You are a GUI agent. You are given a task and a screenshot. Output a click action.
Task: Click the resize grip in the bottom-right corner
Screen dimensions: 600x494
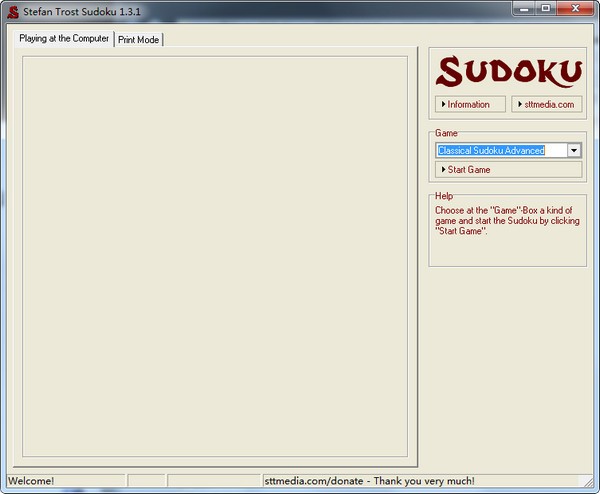click(592, 486)
